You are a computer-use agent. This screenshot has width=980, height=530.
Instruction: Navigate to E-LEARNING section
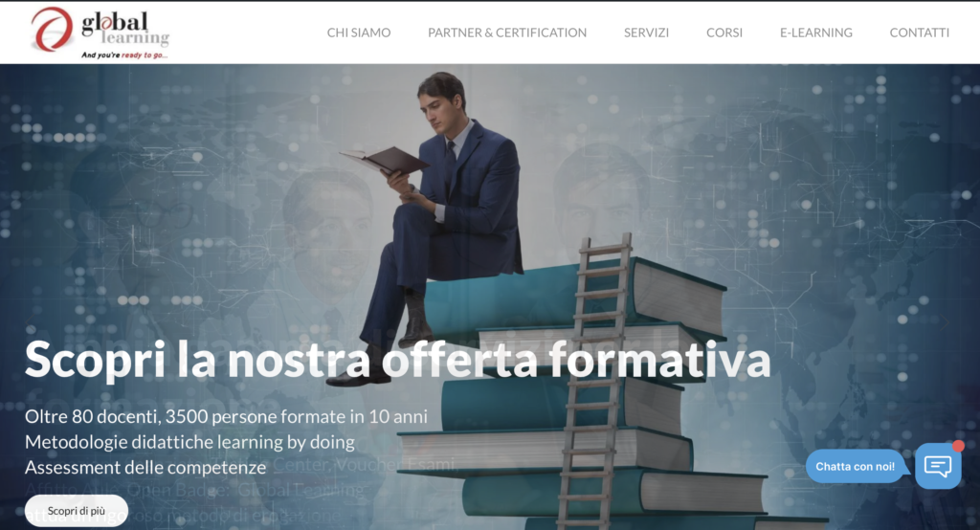coord(815,33)
